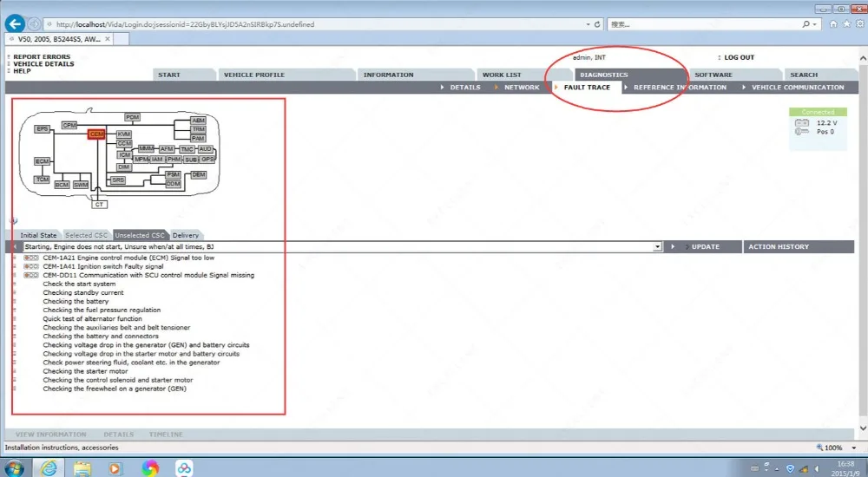Select the PSM module node

(x=174, y=175)
